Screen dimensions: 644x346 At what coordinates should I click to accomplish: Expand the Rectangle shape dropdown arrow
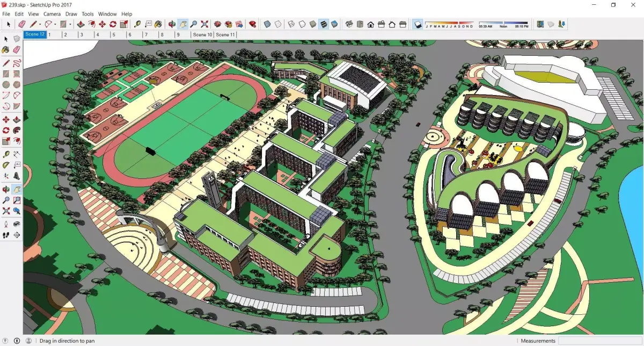click(70, 24)
